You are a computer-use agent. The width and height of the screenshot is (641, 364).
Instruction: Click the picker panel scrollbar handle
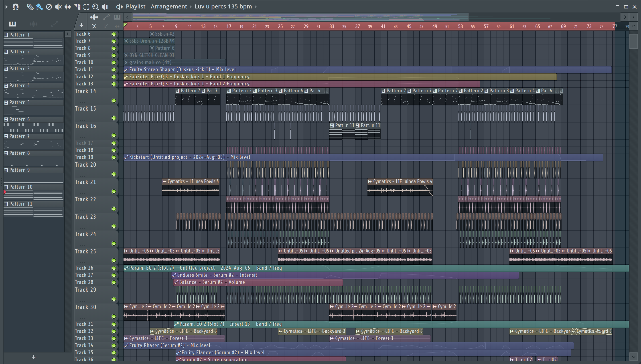point(68,34)
